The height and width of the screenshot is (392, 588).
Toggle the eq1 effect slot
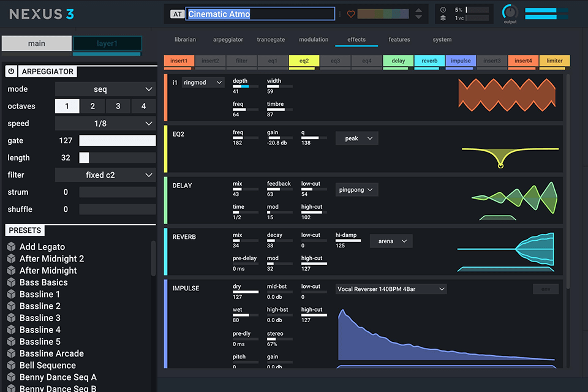click(x=273, y=61)
